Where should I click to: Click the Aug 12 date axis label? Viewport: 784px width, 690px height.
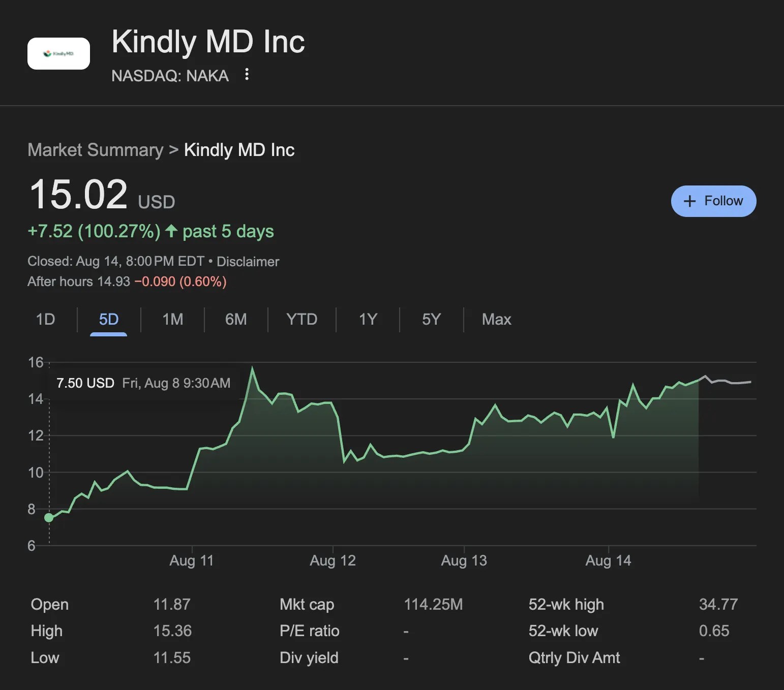point(333,560)
